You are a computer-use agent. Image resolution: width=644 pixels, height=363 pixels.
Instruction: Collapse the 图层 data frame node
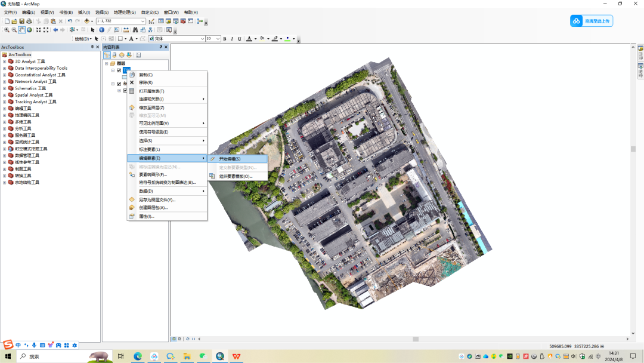(x=106, y=64)
